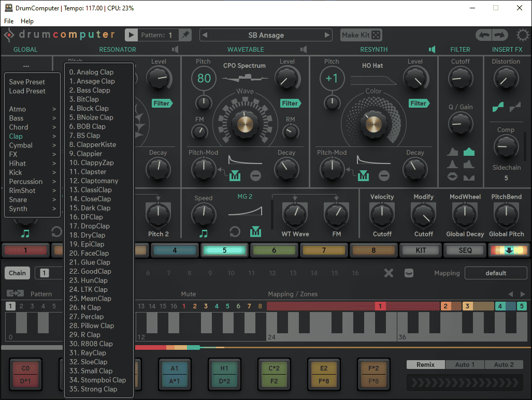Toggle the Resynth Filter routing button
The image size is (532, 400).
(x=419, y=103)
